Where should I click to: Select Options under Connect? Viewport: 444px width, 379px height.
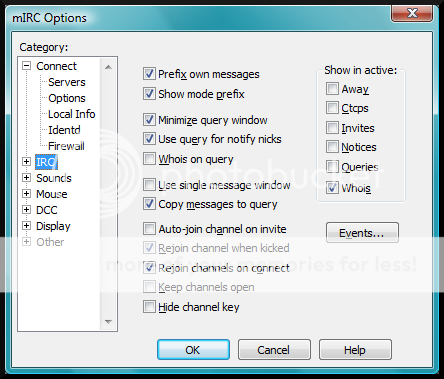point(67,98)
